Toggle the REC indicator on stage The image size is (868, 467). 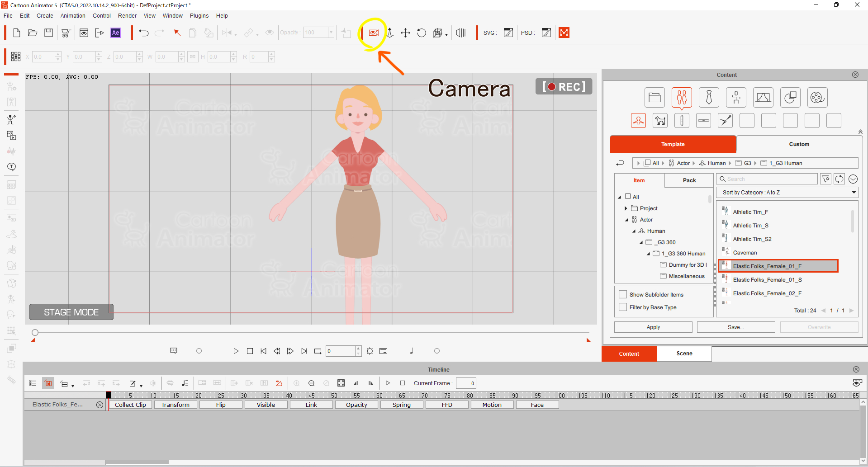564,86
